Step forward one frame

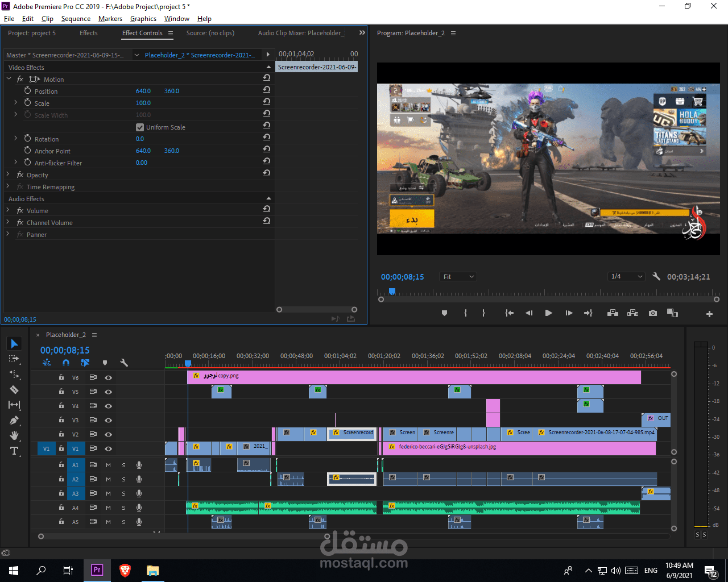pyautogui.click(x=569, y=313)
